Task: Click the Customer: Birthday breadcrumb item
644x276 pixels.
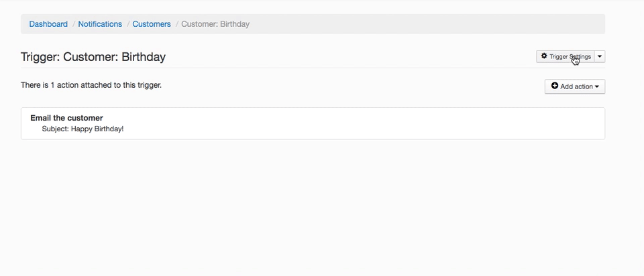Action: click(x=215, y=24)
